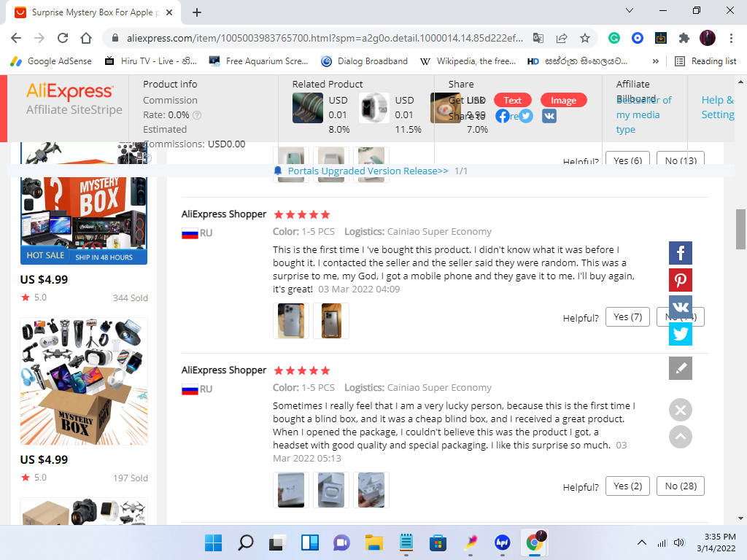Open the 197 Sold mystery box product
747x560 pixels.
(84, 381)
